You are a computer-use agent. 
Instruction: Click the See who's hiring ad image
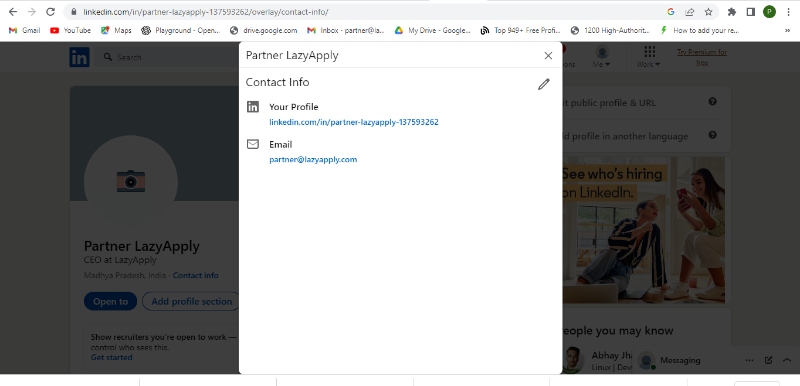[644, 230]
